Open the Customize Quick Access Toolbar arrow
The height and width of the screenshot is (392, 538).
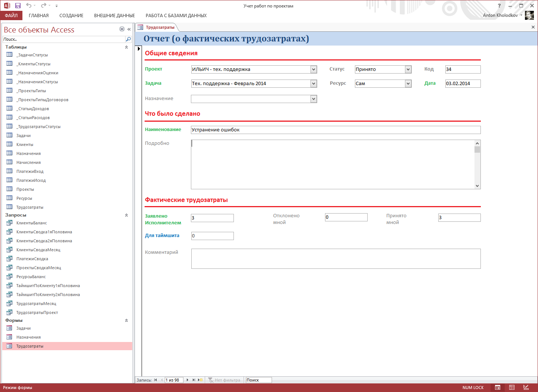point(56,6)
